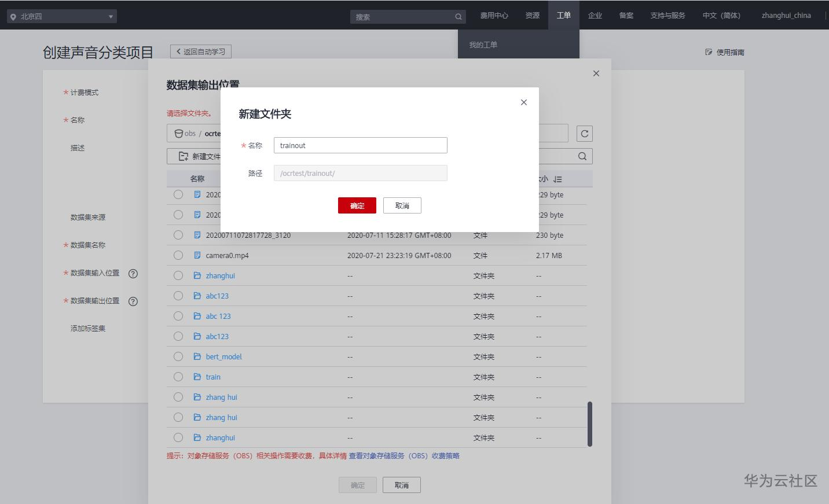Click the folder icon of zhanghui below camera0.mp4
This screenshot has width=829, height=504.
pyautogui.click(x=197, y=275)
